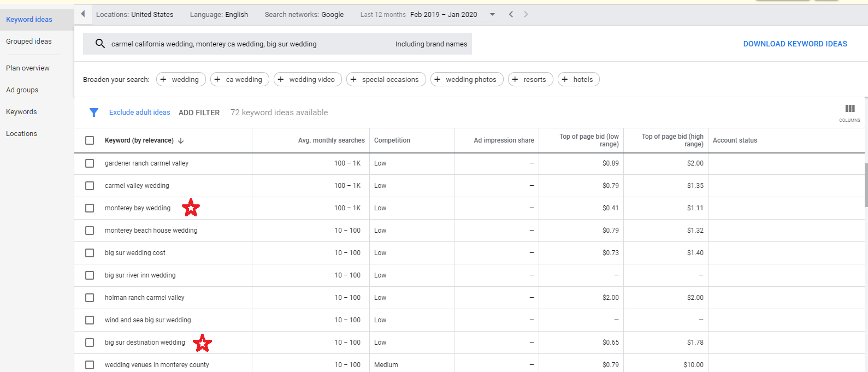Check 'holman ranch carmel valley' row
Screen dimensions: 868x372
point(90,298)
